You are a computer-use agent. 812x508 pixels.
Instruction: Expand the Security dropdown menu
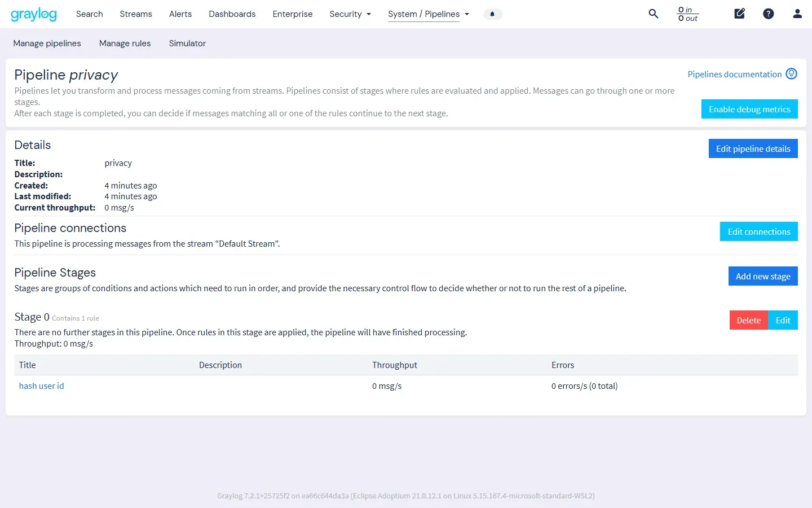[x=350, y=14]
